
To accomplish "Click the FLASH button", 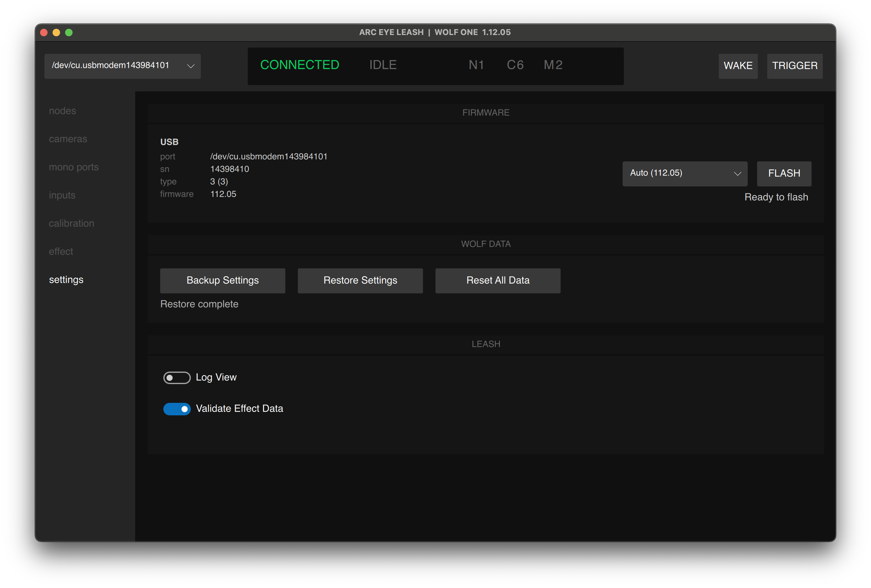I will point(784,174).
